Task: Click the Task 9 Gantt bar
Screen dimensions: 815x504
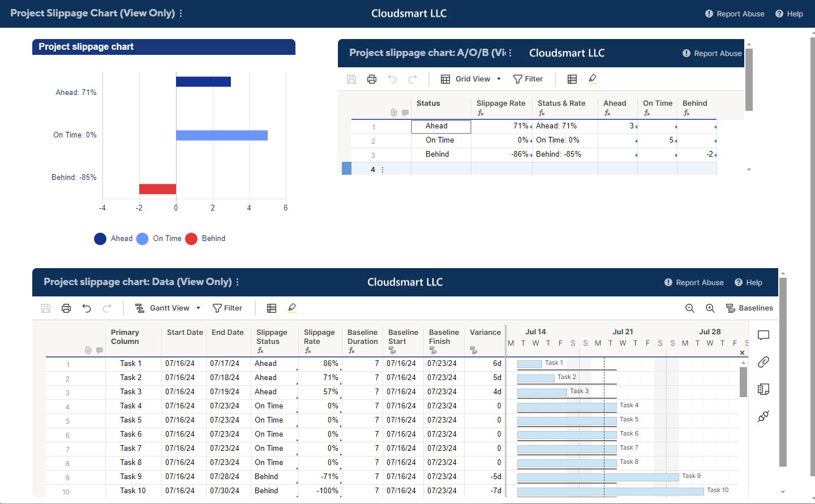Action: pyautogui.click(x=598, y=477)
